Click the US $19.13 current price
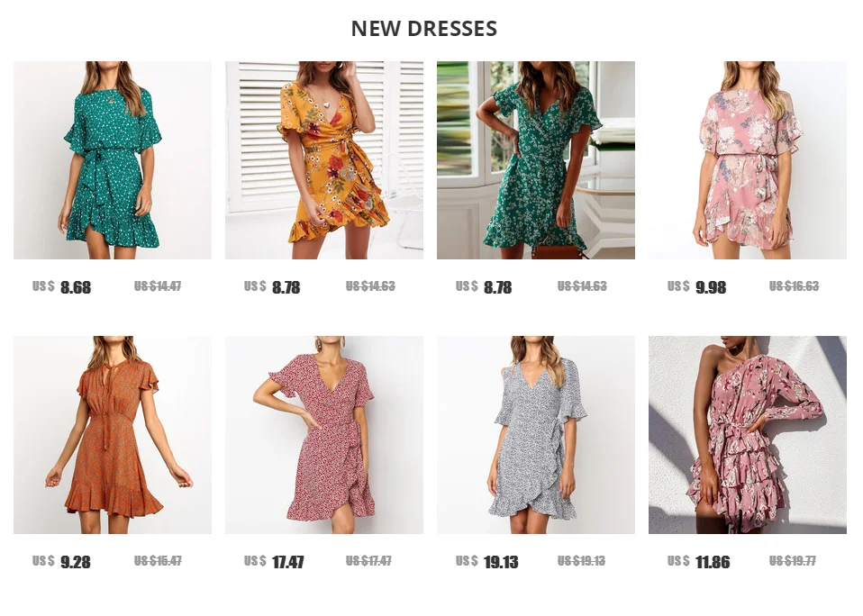The width and height of the screenshot is (863, 616). [x=487, y=562]
